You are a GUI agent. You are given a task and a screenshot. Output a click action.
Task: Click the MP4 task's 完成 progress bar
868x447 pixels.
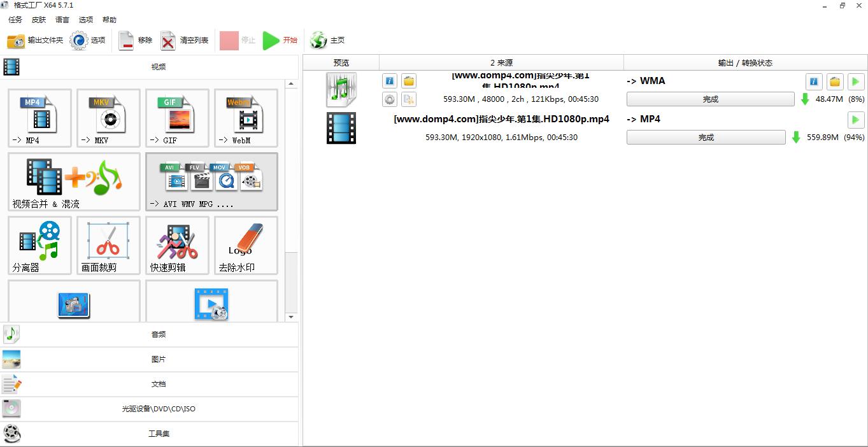point(706,138)
